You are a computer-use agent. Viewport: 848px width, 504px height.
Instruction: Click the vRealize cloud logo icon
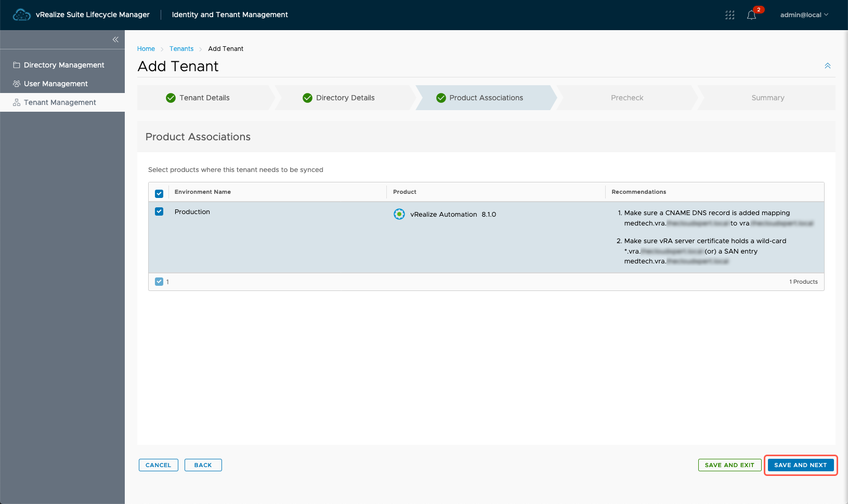(21, 15)
